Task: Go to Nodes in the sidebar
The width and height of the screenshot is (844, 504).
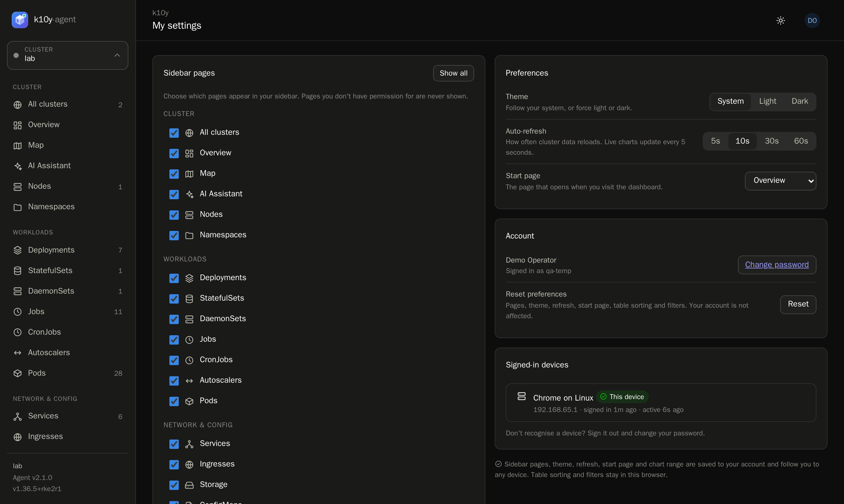Action: pyautogui.click(x=68, y=186)
